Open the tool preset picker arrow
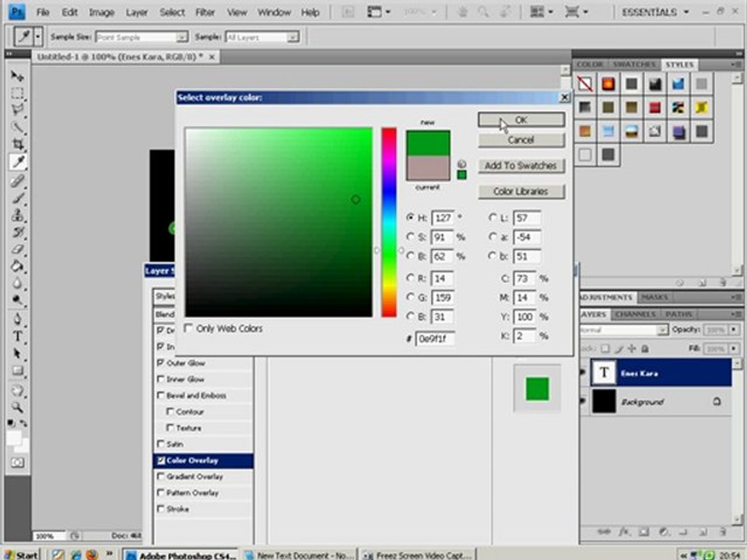The width and height of the screenshot is (747, 560). [38, 37]
